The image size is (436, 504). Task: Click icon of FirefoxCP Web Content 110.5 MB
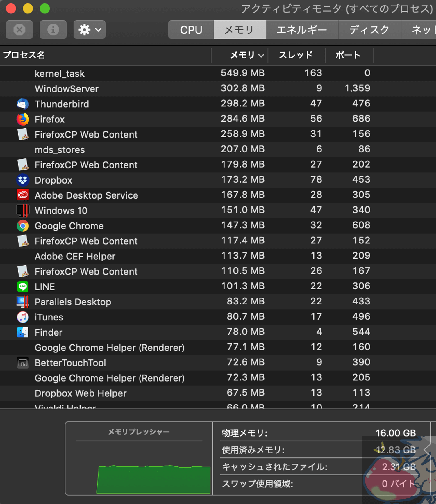point(23,271)
